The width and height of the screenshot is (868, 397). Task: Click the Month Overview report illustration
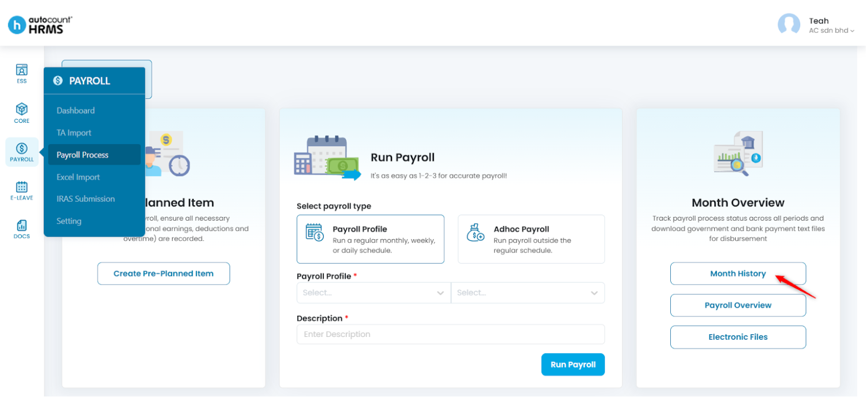tap(738, 154)
